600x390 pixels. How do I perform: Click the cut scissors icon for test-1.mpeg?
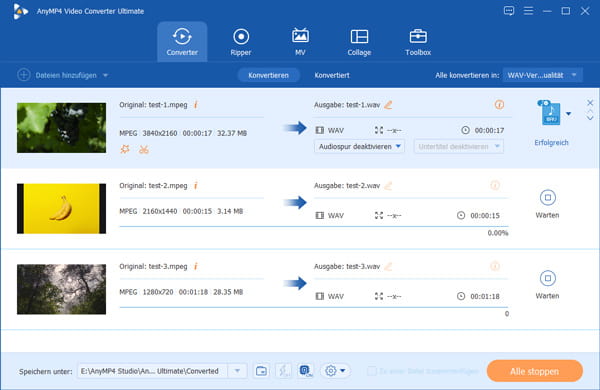pos(143,149)
